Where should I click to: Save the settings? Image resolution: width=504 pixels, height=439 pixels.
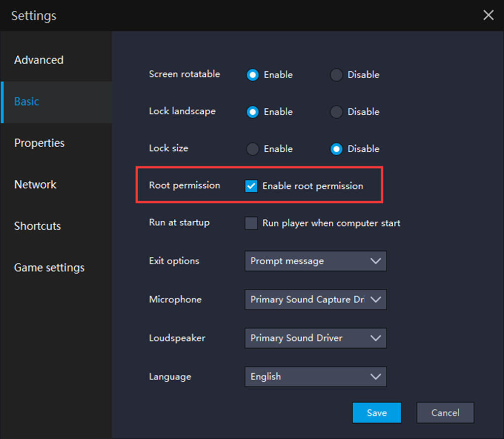[x=377, y=412]
